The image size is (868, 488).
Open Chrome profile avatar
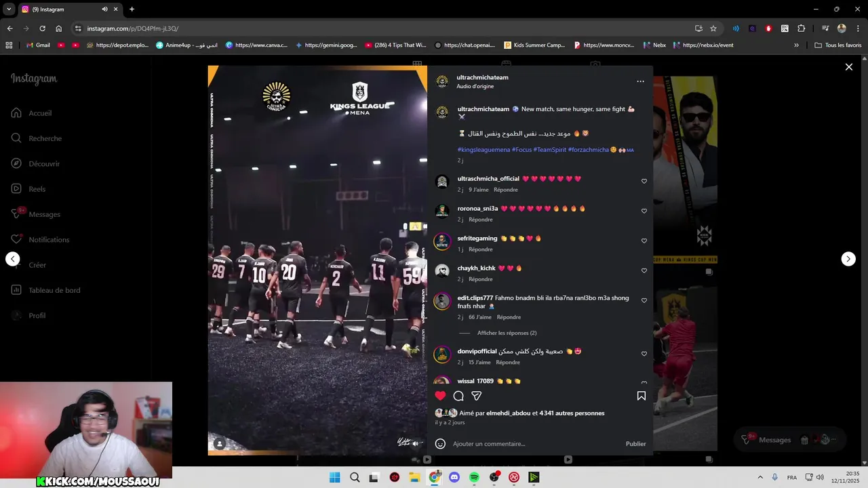click(x=842, y=28)
